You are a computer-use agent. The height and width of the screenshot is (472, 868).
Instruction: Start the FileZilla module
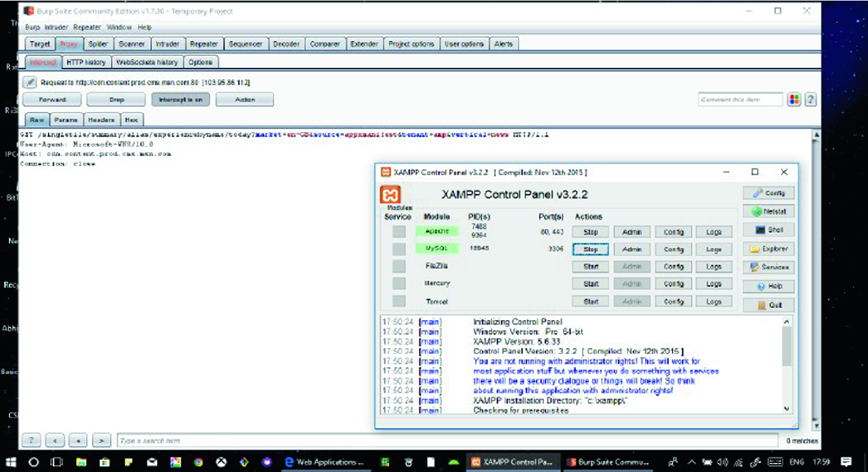point(591,267)
